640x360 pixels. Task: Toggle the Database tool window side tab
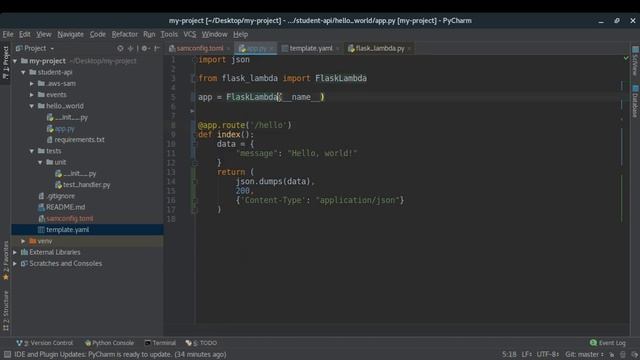[x=635, y=101]
